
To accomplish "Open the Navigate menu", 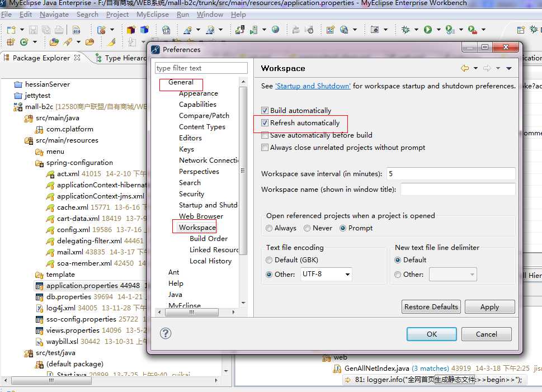I will [54, 15].
